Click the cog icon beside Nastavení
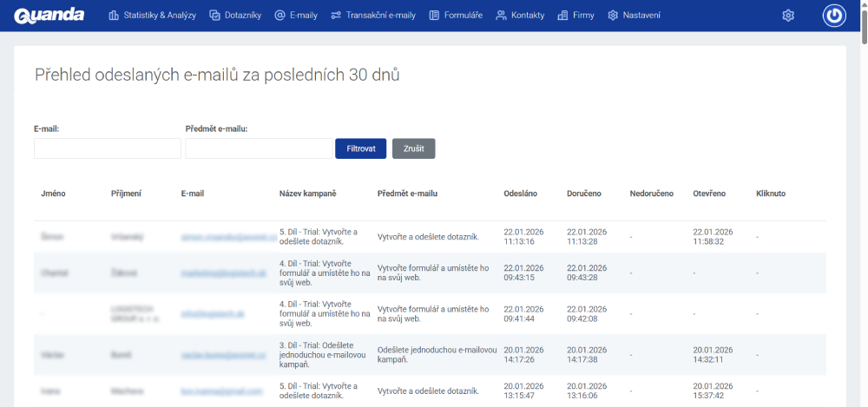Screen dimensions: 868x407 [x=612, y=16]
